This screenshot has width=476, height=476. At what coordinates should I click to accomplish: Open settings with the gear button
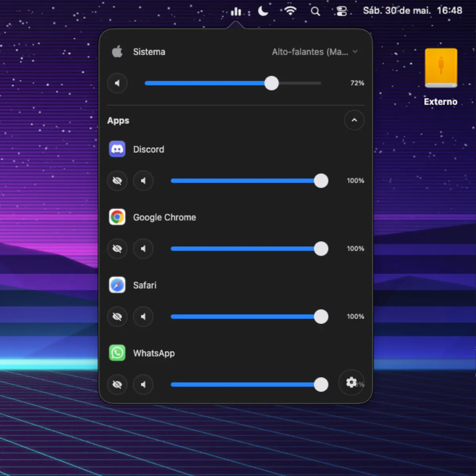[351, 382]
